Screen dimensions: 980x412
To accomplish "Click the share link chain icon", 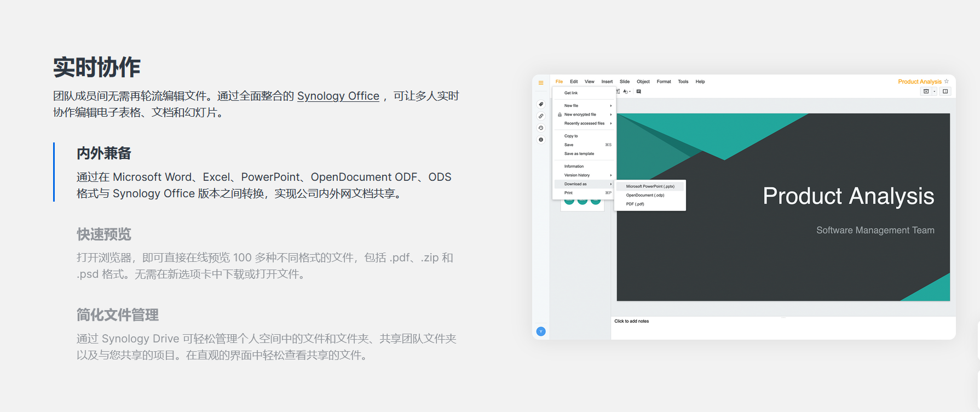I will tap(541, 116).
